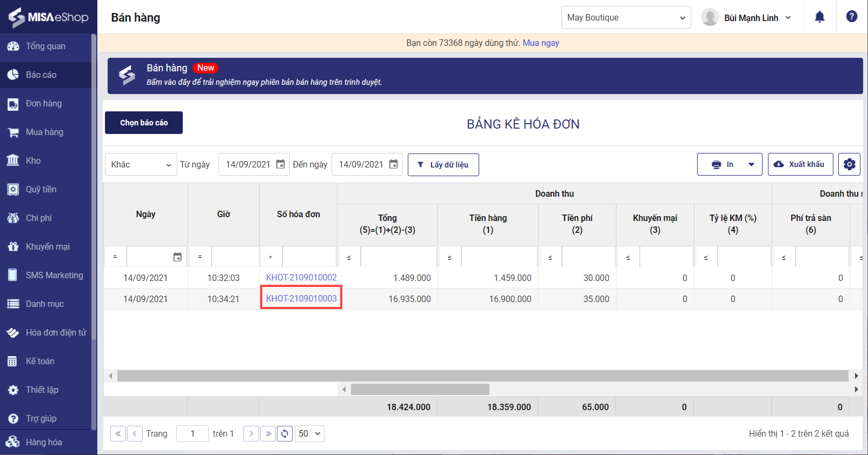Image resolution: width=868 pixels, height=455 pixels.
Task: Click the page number input field
Action: click(x=193, y=433)
